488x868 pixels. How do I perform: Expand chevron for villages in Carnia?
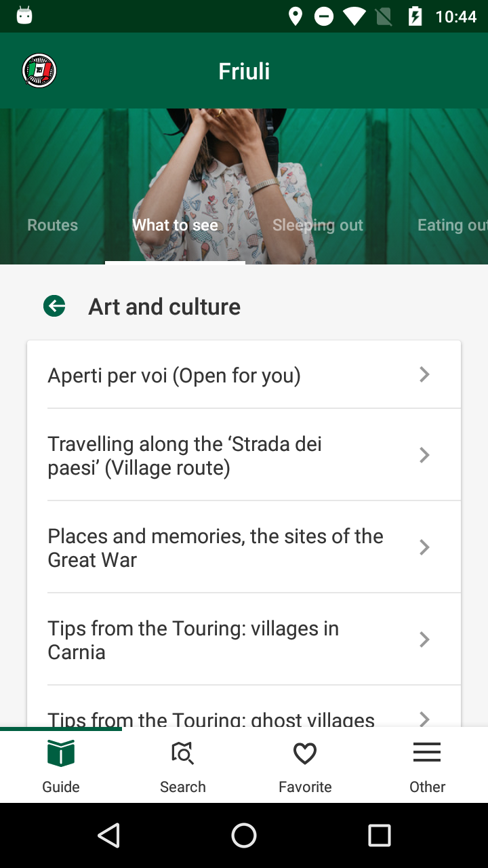click(x=424, y=639)
